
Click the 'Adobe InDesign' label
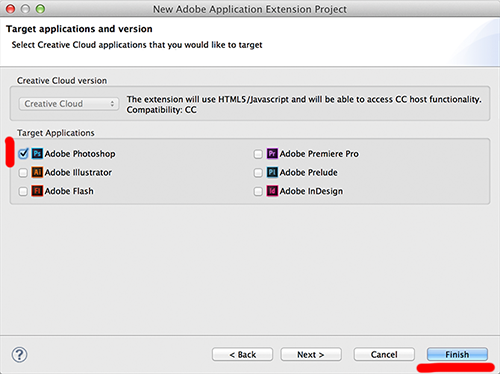tap(311, 191)
